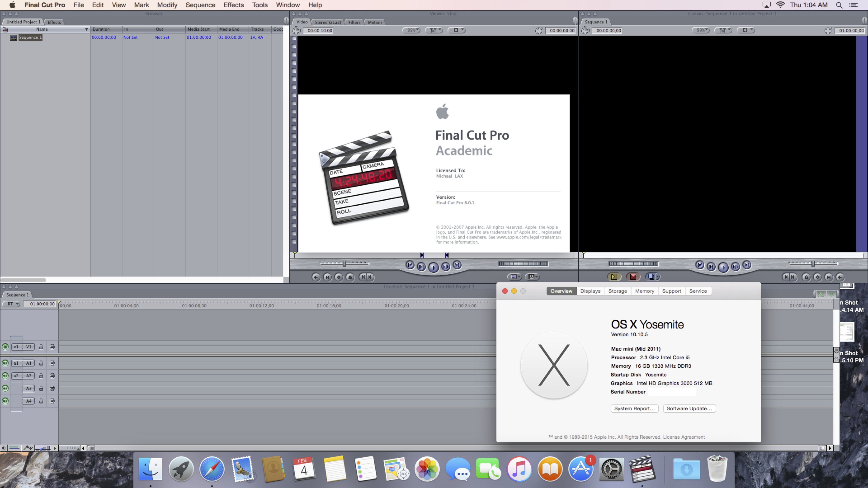
Task: Select Sequence 1 in Browser
Action: pos(30,37)
